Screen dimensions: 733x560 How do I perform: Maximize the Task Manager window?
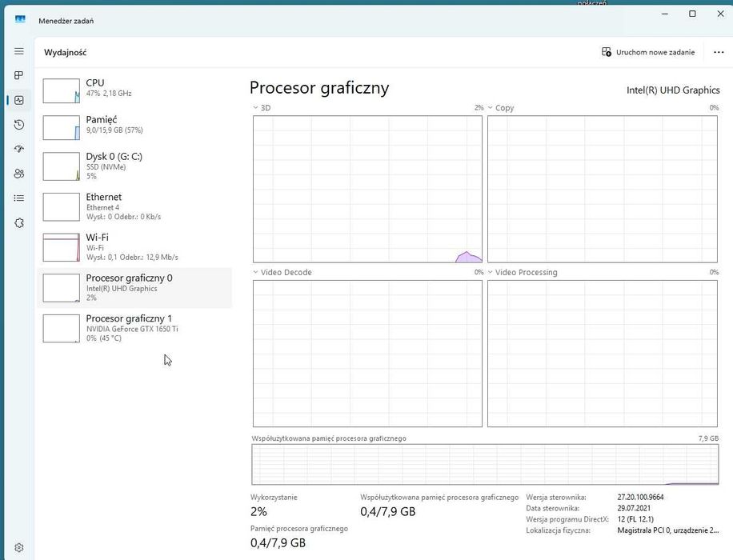[692, 14]
